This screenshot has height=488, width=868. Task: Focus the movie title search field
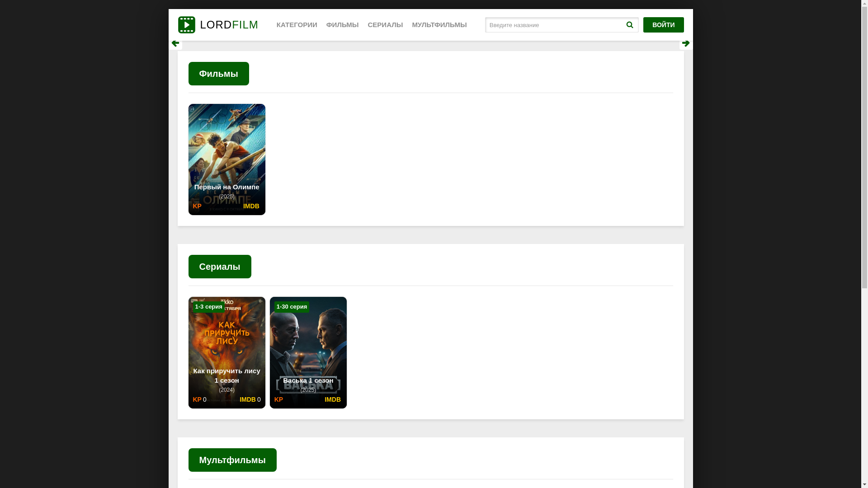coord(554,25)
